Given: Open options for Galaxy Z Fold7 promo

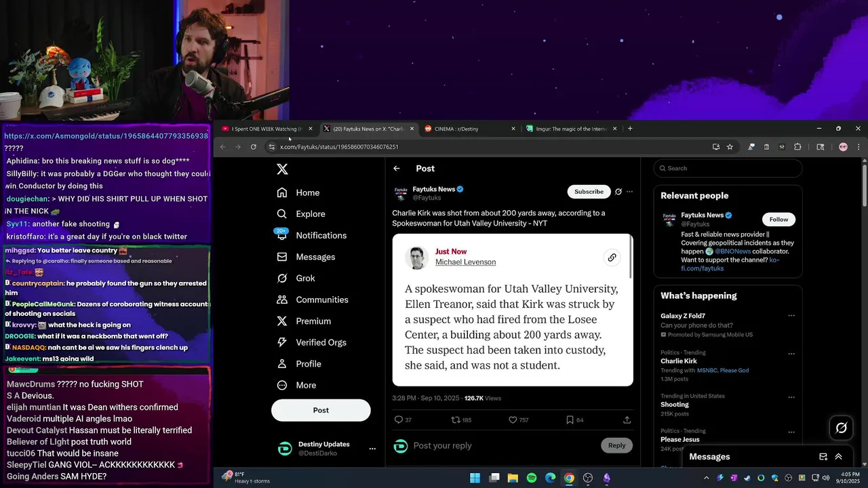Looking at the screenshot, I should point(791,316).
